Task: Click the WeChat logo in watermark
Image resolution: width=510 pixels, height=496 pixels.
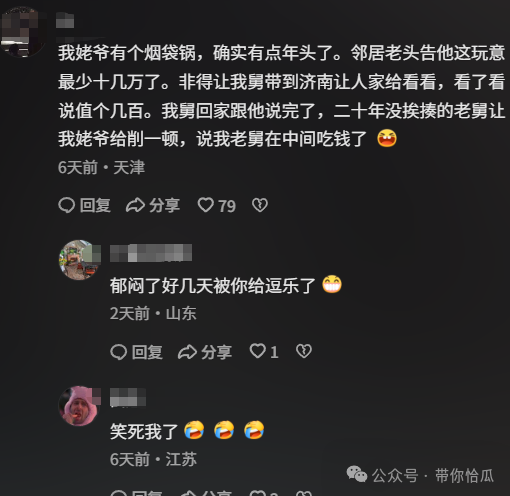Action: coord(357,474)
